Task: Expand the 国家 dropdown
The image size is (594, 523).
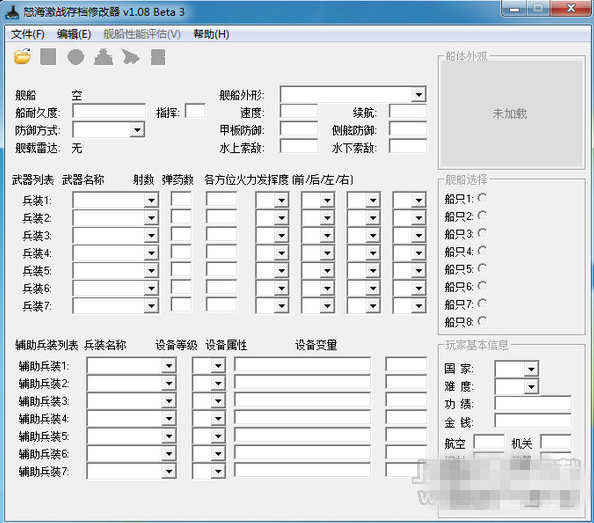Action: (531, 369)
